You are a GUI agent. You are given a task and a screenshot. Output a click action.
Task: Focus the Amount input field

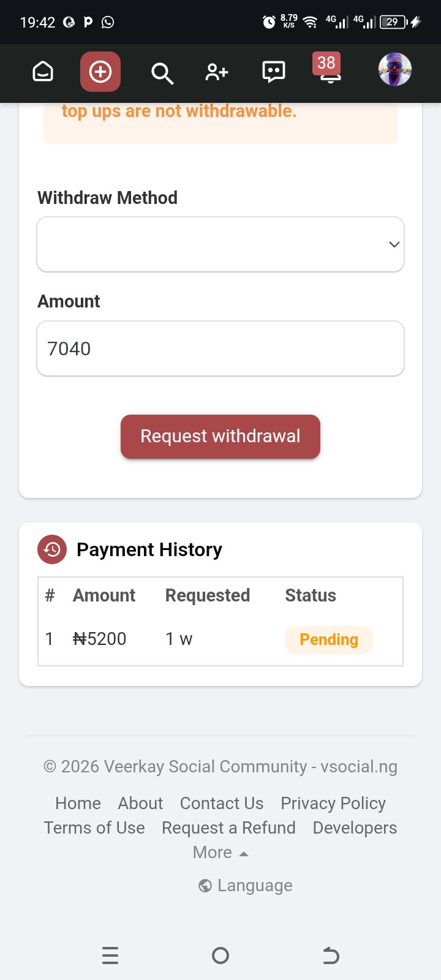pyautogui.click(x=221, y=349)
